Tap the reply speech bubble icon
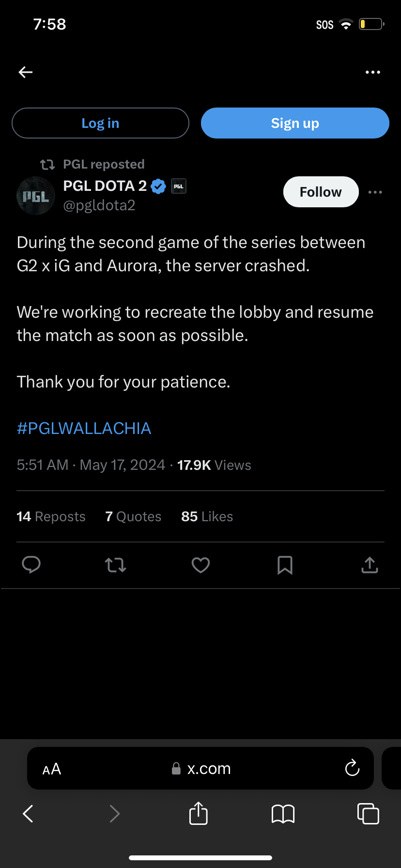The height and width of the screenshot is (868, 401). click(31, 565)
